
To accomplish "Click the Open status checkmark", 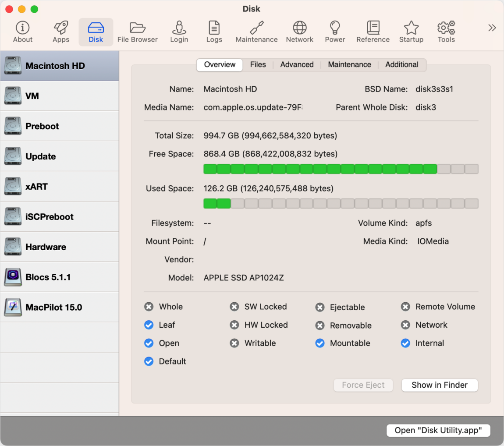I will pos(149,343).
